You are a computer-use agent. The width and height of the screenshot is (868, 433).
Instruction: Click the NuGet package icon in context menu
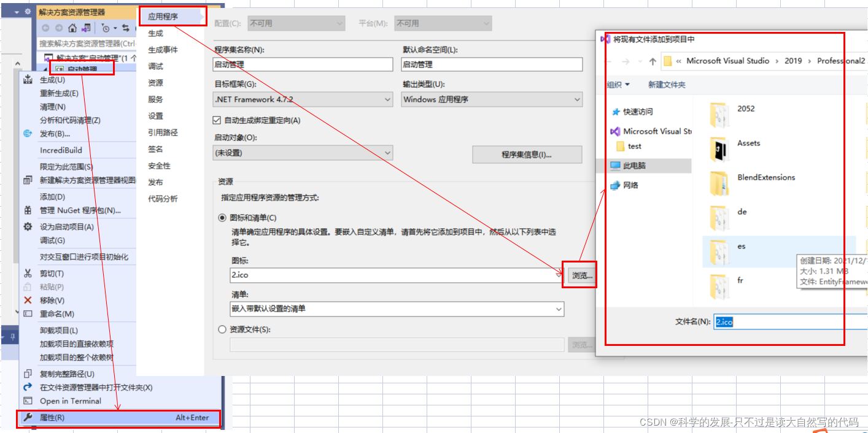click(28, 210)
